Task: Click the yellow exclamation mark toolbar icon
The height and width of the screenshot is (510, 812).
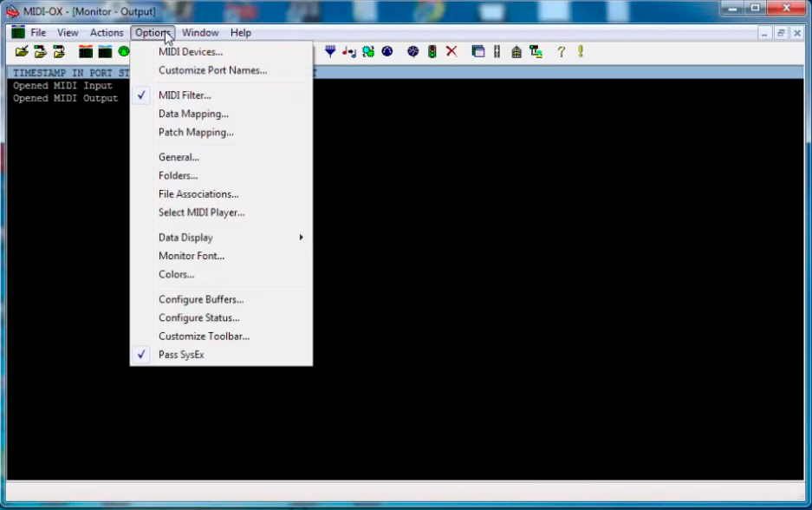Action: click(581, 51)
